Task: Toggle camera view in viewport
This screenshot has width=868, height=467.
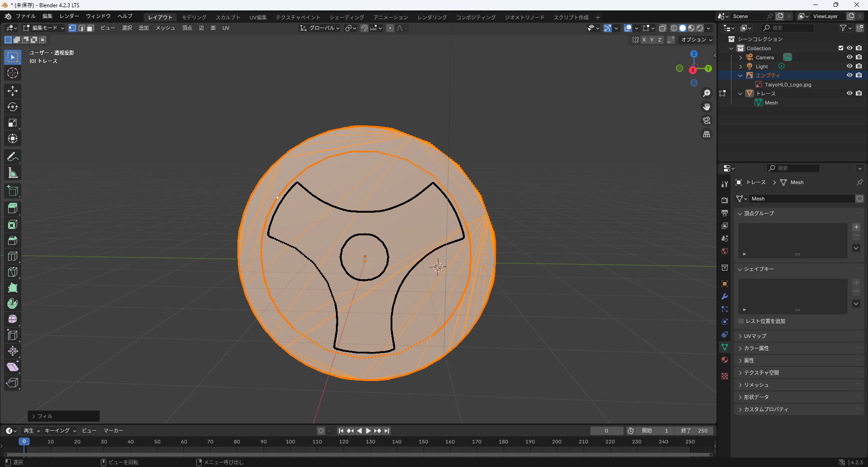Action: [706, 120]
